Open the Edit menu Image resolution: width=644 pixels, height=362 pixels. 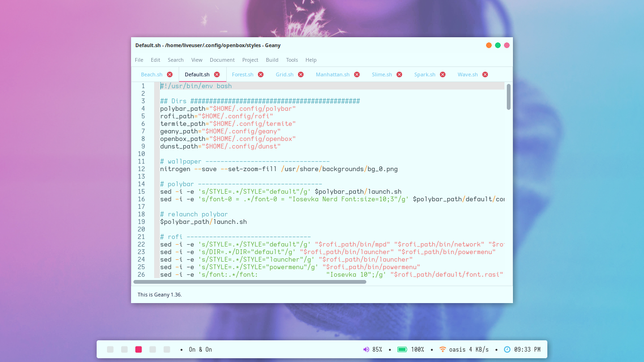(x=156, y=60)
